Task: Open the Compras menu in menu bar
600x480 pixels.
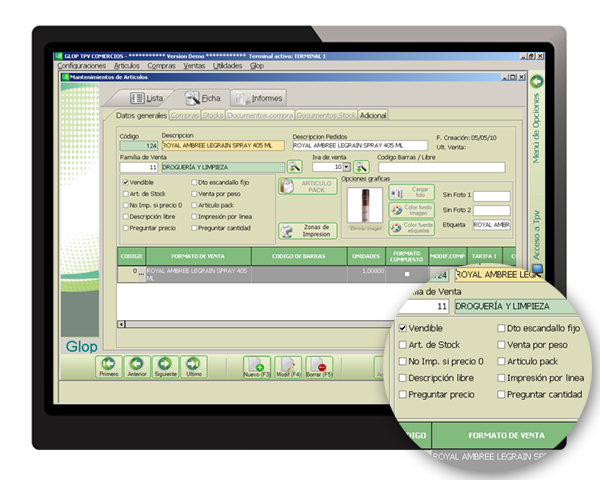Action: pos(161,66)
